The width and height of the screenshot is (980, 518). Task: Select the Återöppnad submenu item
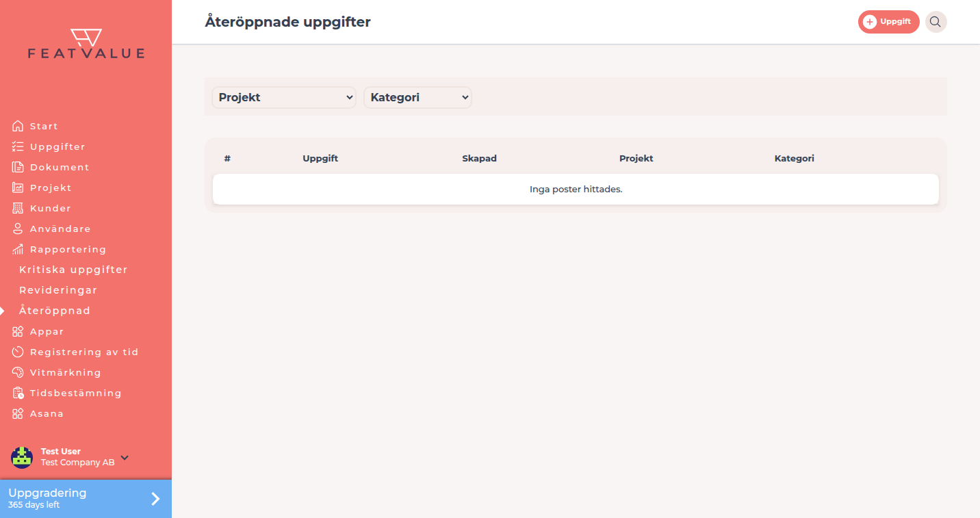(55, 311)
